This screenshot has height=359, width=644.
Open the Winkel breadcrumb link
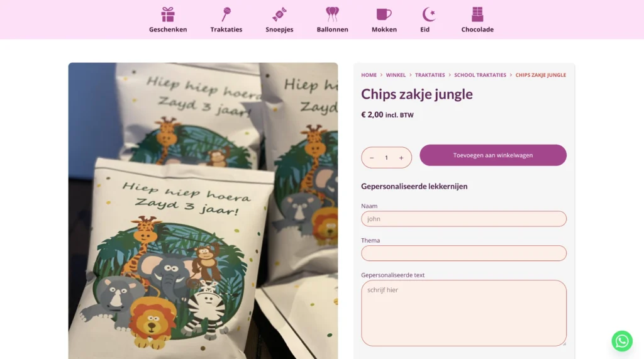pyautogui.click(x=396, y=75)
